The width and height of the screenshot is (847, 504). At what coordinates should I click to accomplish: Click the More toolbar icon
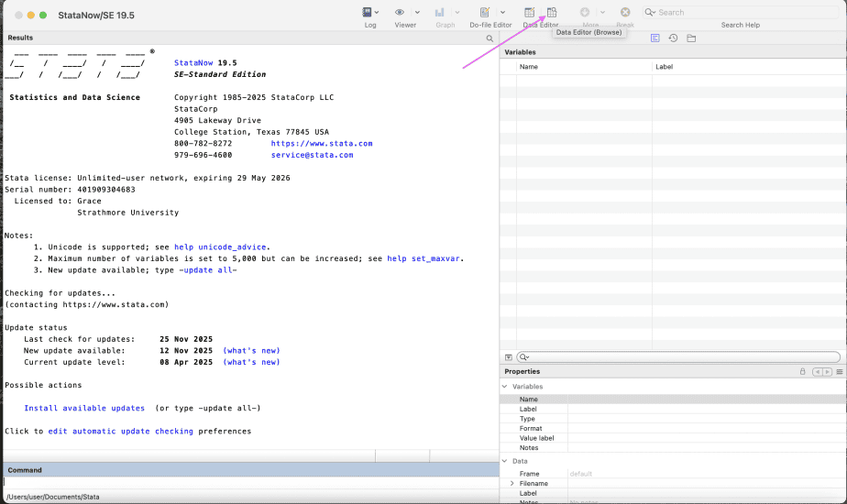585,12
